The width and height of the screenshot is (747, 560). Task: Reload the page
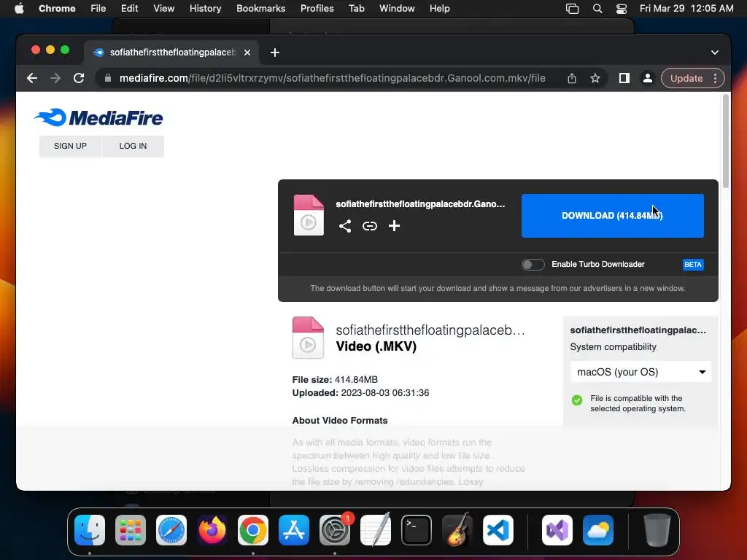(x=79, y=78)
